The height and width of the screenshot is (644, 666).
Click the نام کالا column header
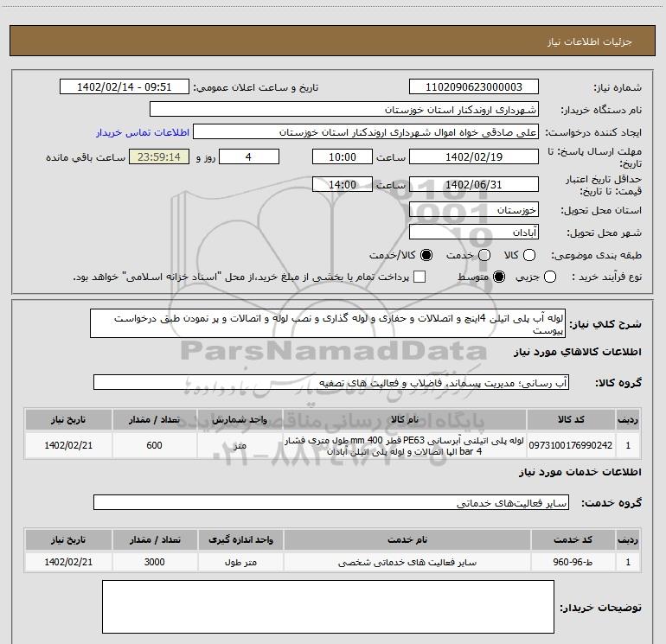(x=405, y=419)
